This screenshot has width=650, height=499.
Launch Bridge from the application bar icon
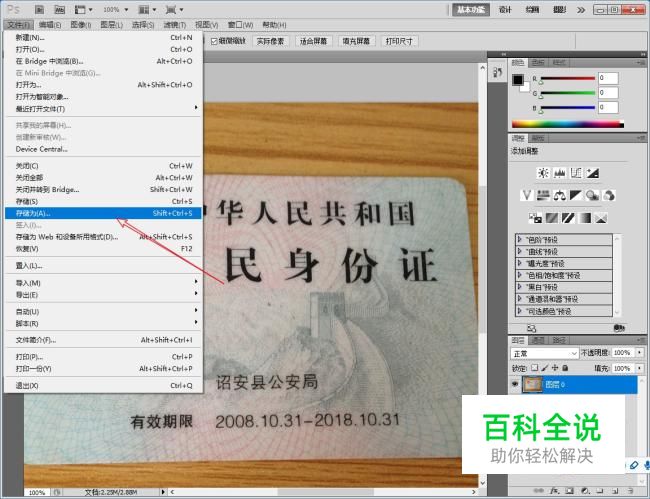point(39,9)
